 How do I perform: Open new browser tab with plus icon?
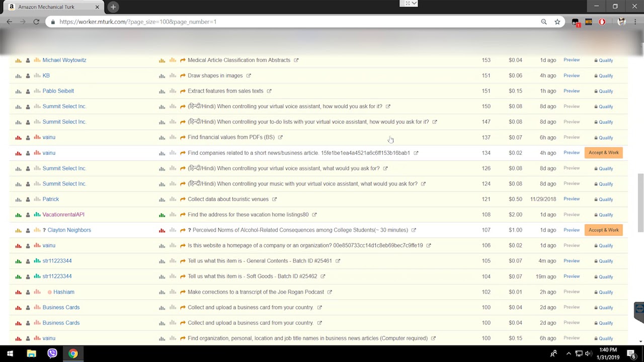[113, 7]
